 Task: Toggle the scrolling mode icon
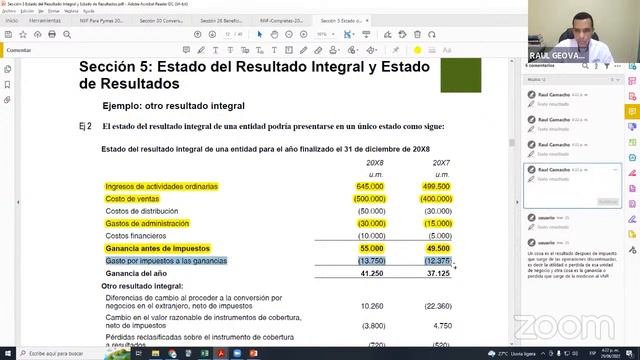(366, 35)
